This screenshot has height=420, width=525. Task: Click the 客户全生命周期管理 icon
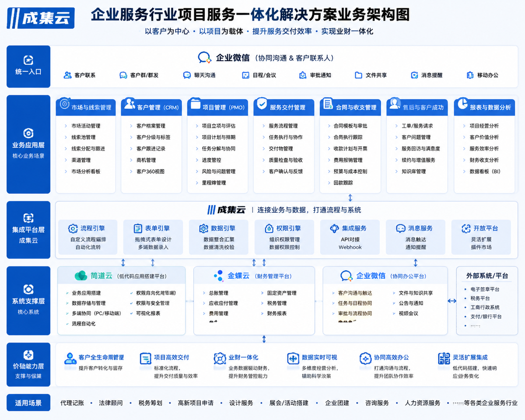pos(70,358)
